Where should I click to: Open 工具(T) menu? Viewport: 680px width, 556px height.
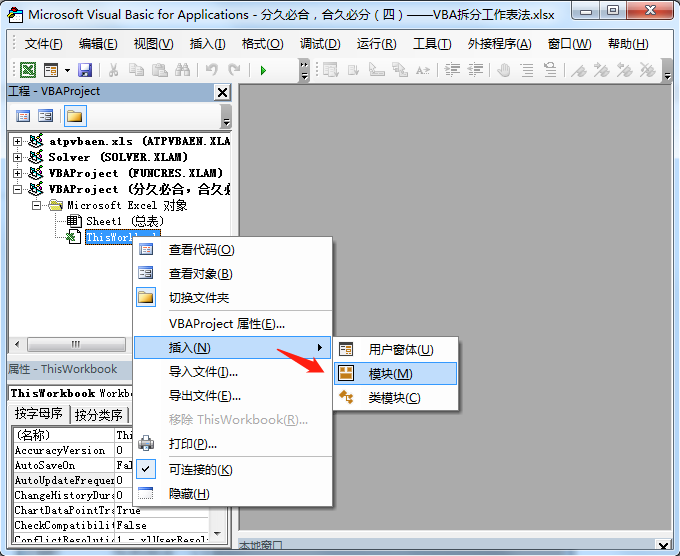coord(432,44)
